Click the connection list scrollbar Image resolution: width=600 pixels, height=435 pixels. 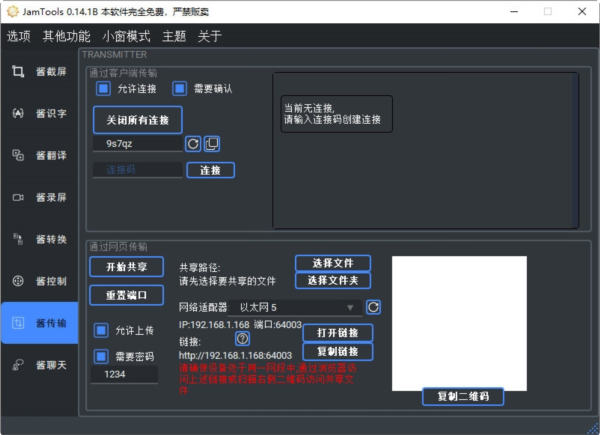575,150
